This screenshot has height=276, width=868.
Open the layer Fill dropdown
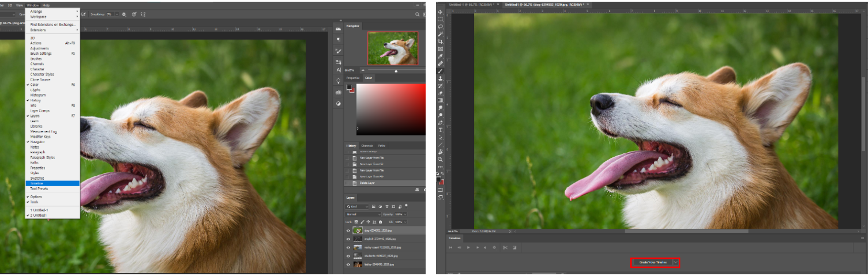click(x=405, y=222)
